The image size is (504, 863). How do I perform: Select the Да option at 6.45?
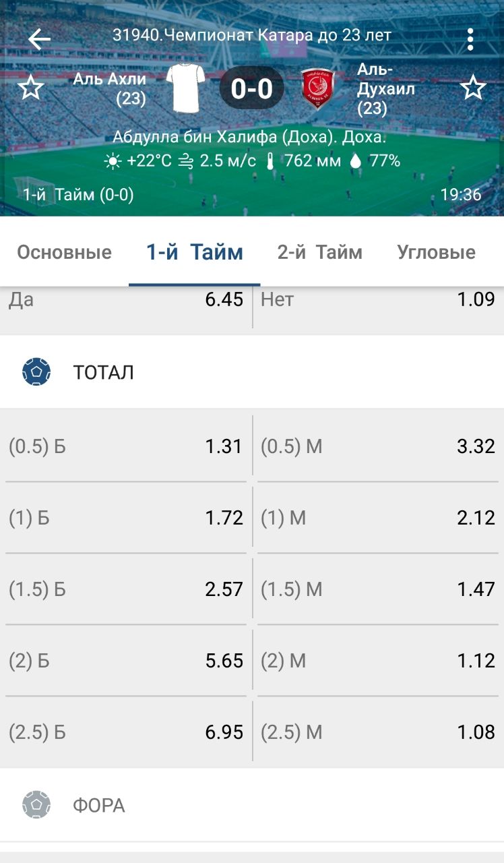pyautogui.click(x=126, y=300)
